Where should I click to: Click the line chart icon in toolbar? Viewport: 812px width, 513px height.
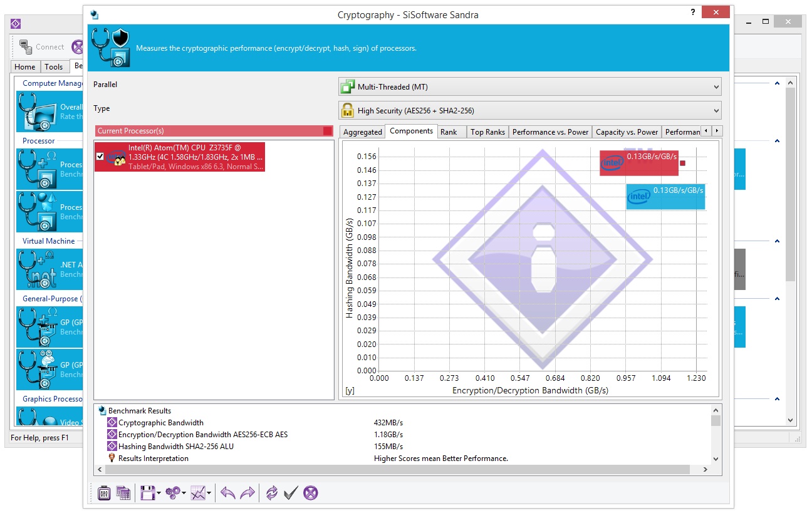point(198,493)
